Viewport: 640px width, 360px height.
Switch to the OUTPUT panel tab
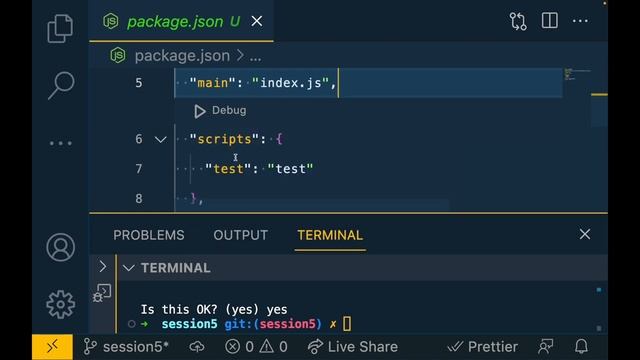(x=240, y=235)
